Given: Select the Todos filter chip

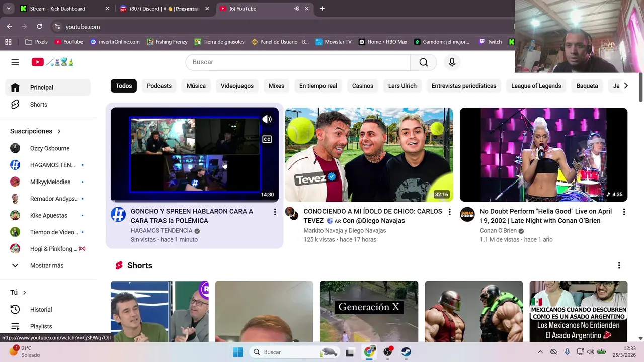Looking at the screenshot, I should pyautogui.click(x=124, y=86).
